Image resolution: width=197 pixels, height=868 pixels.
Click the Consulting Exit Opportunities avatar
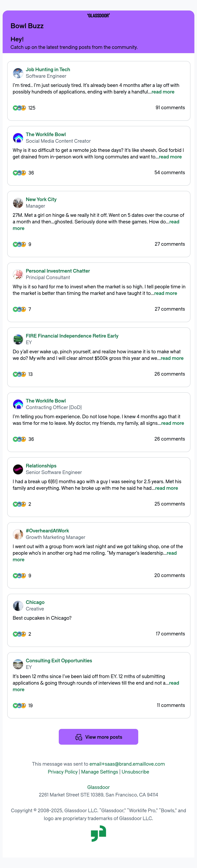[18, 664]
